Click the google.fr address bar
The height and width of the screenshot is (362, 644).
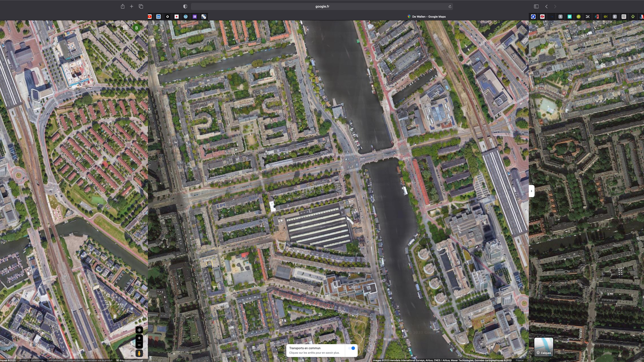click(x=322, y=7)
